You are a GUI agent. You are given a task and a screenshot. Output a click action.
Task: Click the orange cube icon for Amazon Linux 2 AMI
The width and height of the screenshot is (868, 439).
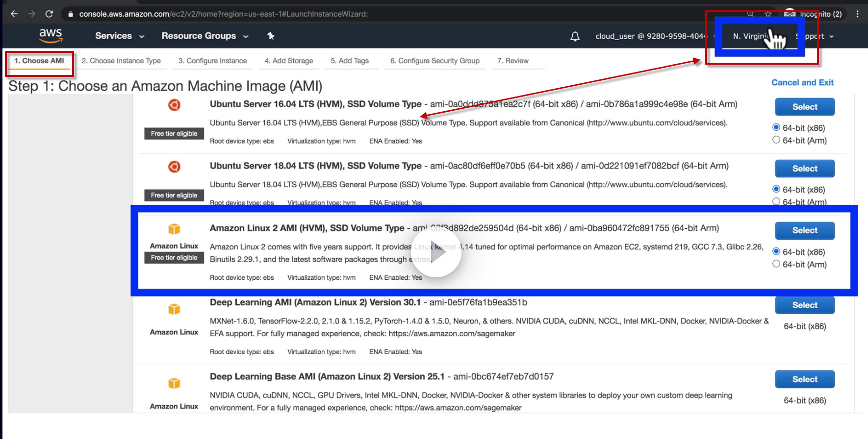coord(174,229)
